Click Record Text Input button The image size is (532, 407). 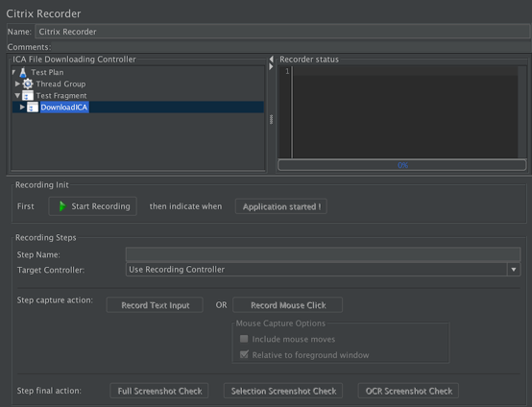[155, 305]
